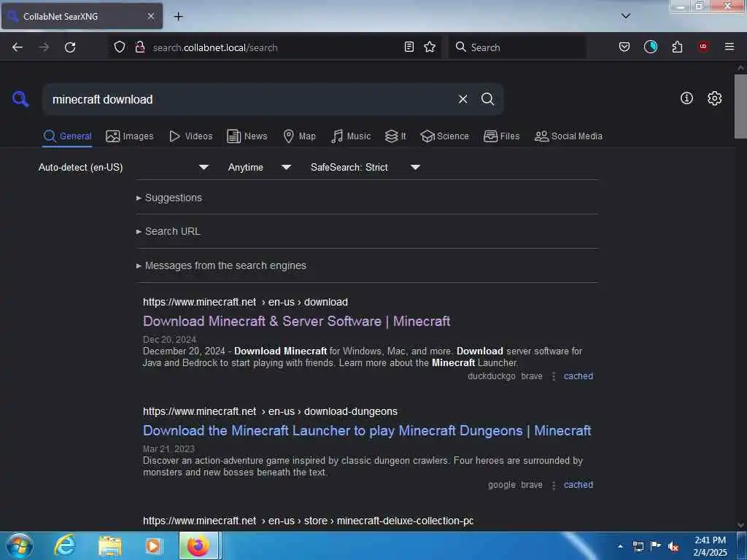
Task: Toggle reader view icon
Action: pyautogui.click(x=409, y=47)
